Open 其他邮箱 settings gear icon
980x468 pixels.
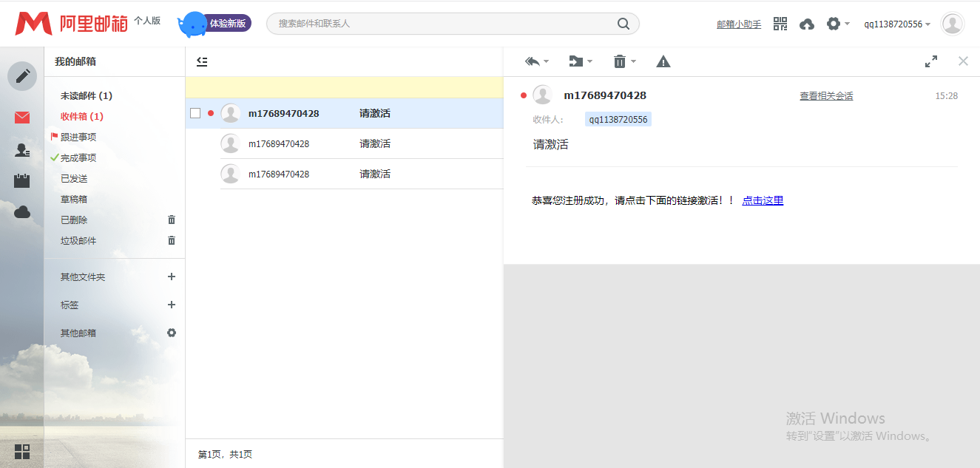point(172,333)
